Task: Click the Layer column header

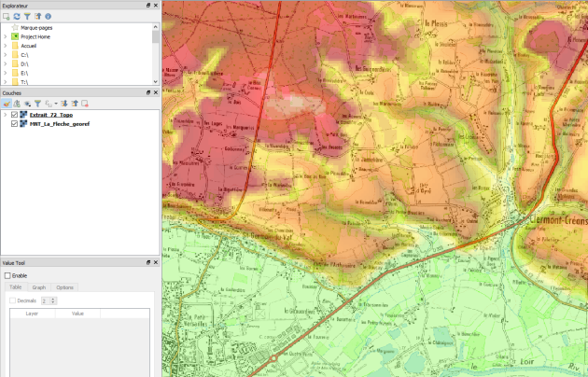Action: pyautogui.click(x=33, y=314)
